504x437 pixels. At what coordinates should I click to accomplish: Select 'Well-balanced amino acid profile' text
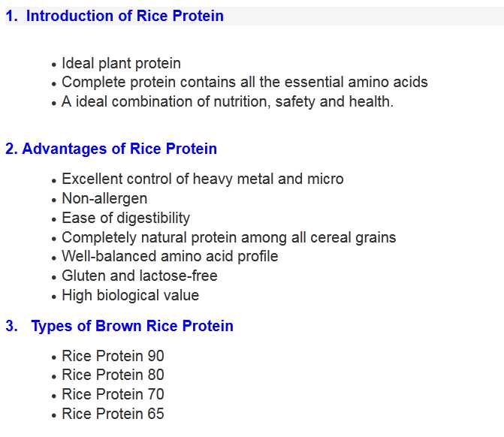coord(170,256)
